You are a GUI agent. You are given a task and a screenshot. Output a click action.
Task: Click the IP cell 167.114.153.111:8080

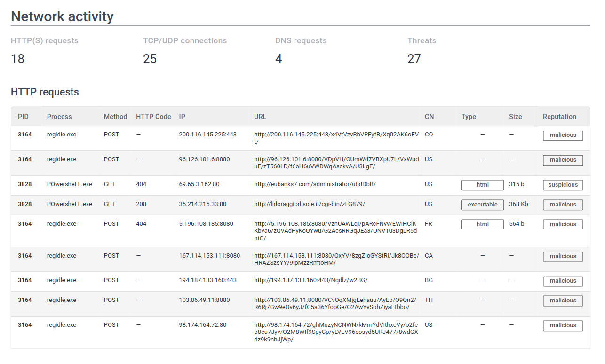click(x=210, y=256)
